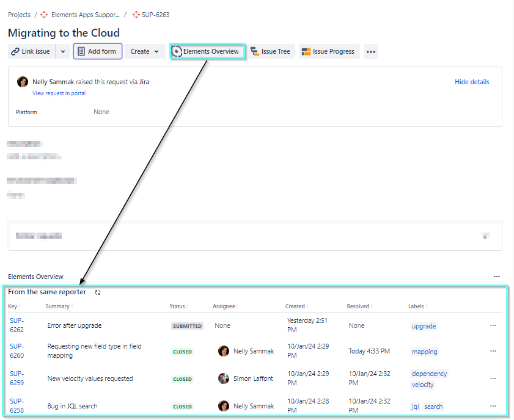Open row actions for SUP-6262
Screen dimensions: 514x420
[493, 326]
